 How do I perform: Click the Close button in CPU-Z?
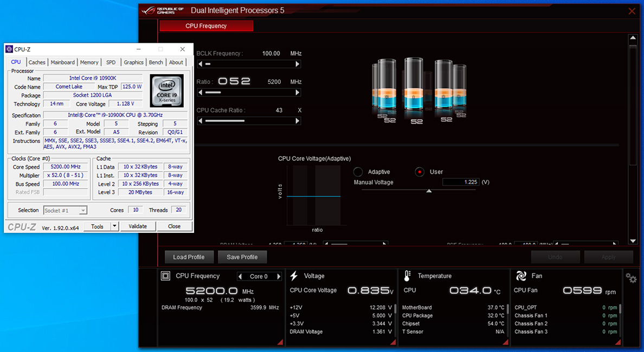(x=174, y=226)
